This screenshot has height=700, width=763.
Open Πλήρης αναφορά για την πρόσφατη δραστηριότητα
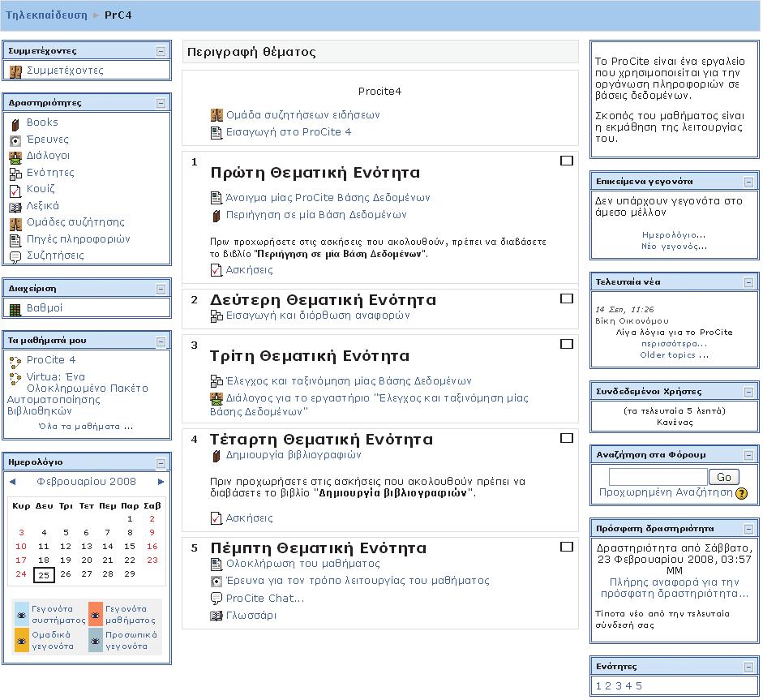675,588
